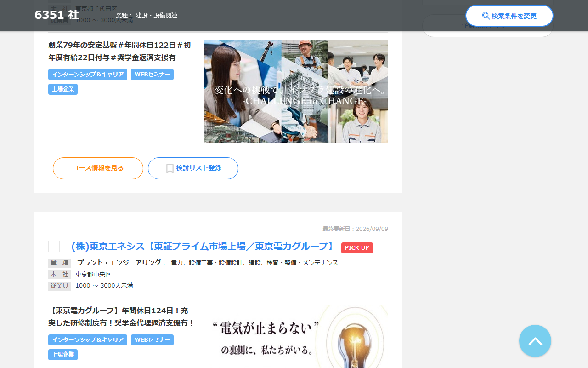This screenshot has height=368, width=588.
Task: Click インターンシップ&キャリア tag above WEBセミナー in first card
Action: [x=88, y=75]
